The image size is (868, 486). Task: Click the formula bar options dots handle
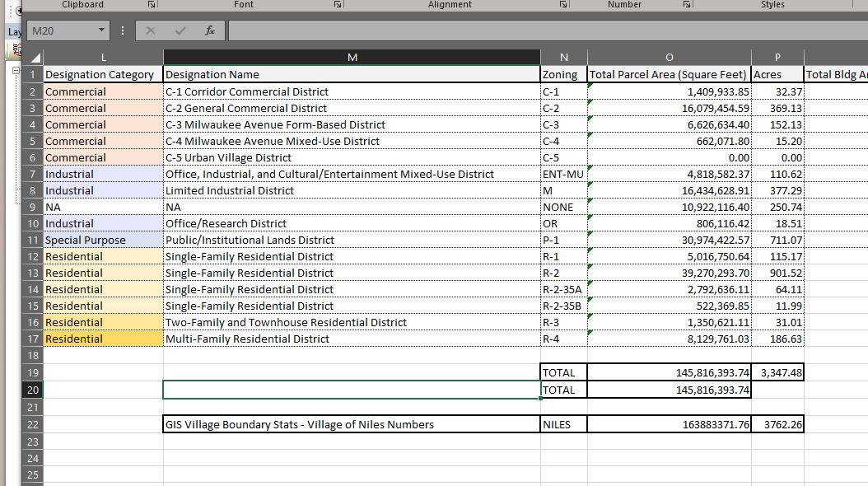pyautogui.click(x=123, y=30)
